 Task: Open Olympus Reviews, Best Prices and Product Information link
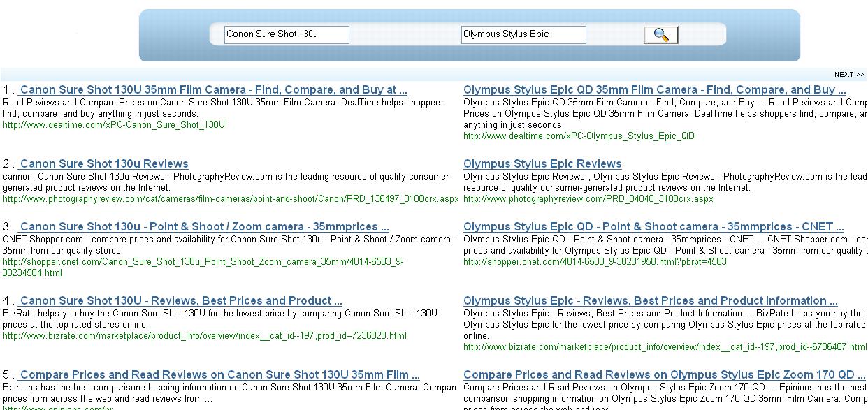pos(650,301)
